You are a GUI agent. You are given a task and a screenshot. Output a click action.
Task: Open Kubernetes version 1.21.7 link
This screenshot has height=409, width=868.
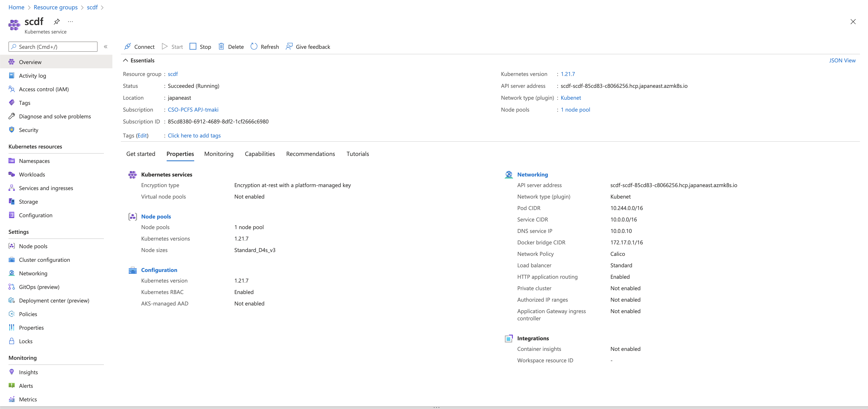[x=568, y=74]
